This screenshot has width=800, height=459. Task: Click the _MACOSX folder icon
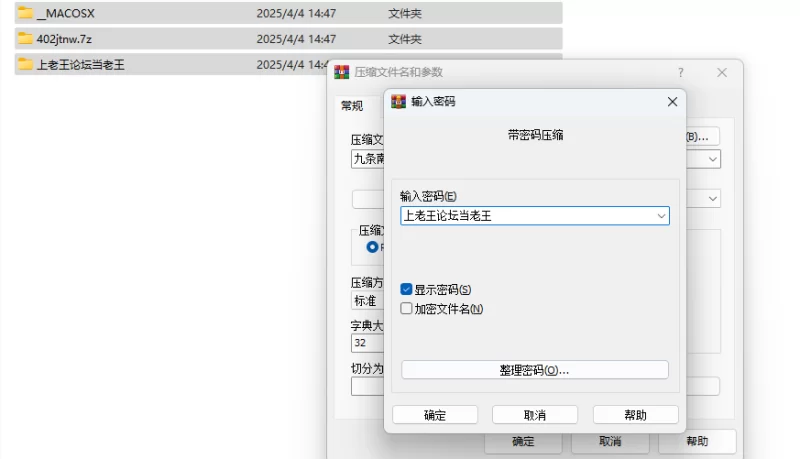(25, 13)
